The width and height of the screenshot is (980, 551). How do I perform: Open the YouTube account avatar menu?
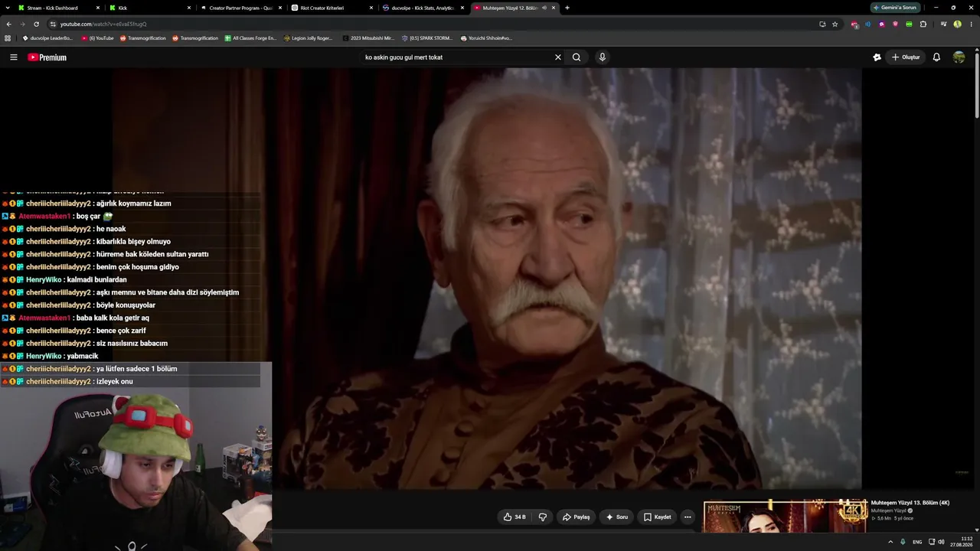959,57
